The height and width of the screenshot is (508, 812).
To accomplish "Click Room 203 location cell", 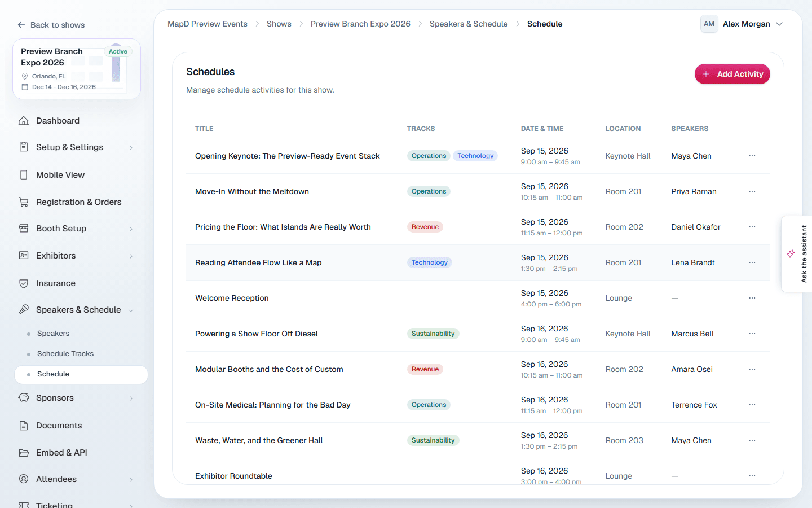I will [624, 440].
